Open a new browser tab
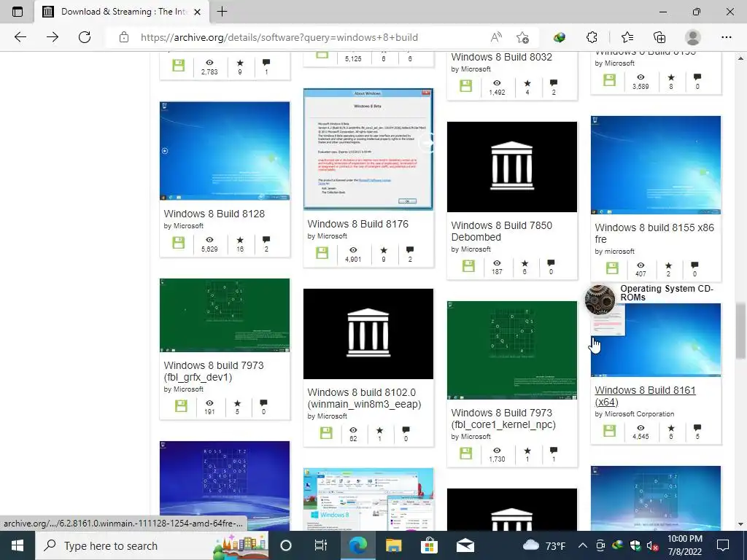This screenshot has height=560, width=747. (222, 12)
